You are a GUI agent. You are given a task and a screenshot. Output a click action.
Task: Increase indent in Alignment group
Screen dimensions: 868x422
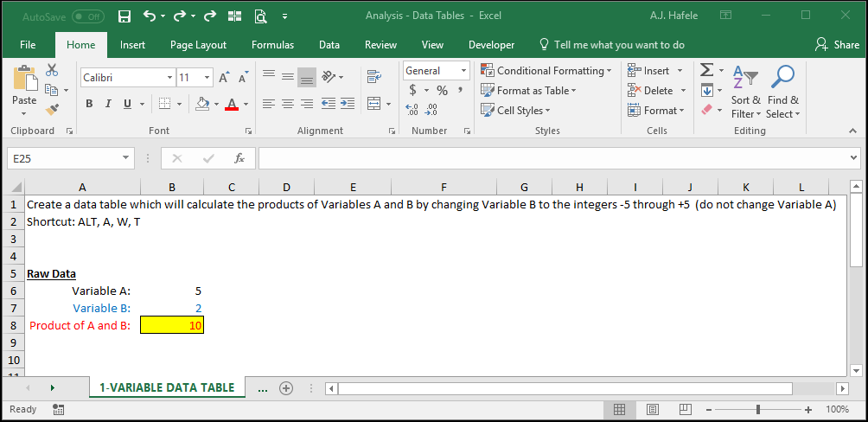[x=347, y=103]
